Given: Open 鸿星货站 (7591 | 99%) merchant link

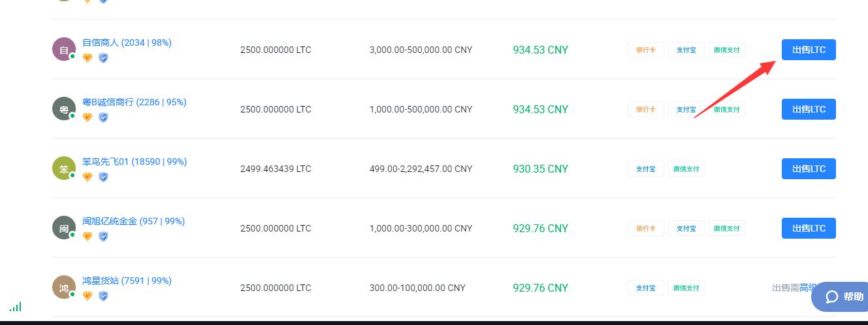Looking at the screenshot, I should click(127, 281).
